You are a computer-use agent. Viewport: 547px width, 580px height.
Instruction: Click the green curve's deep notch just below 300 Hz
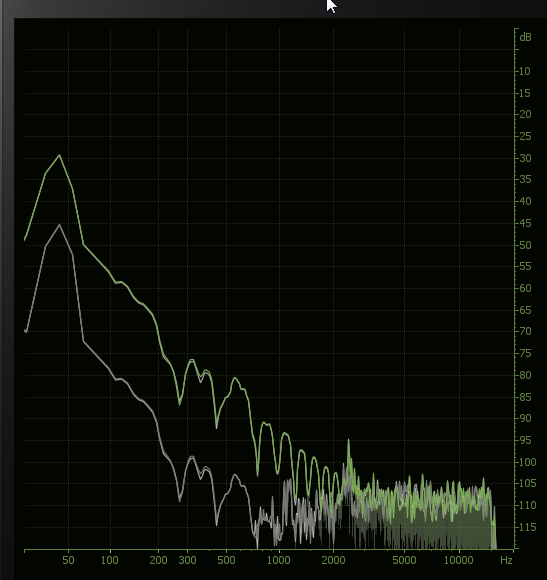click(x=180, y=404)
